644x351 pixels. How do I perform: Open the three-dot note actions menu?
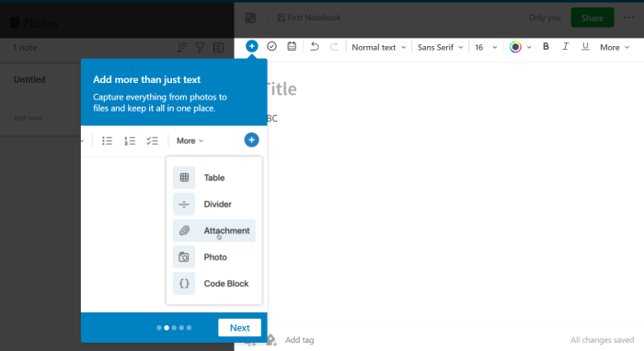click(x=628, y=18)
